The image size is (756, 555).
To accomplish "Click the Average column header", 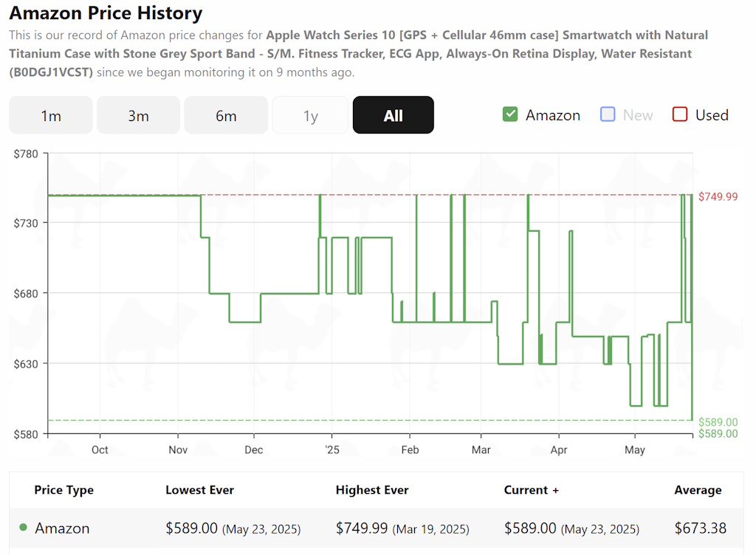I will click(x=698, y=490).
